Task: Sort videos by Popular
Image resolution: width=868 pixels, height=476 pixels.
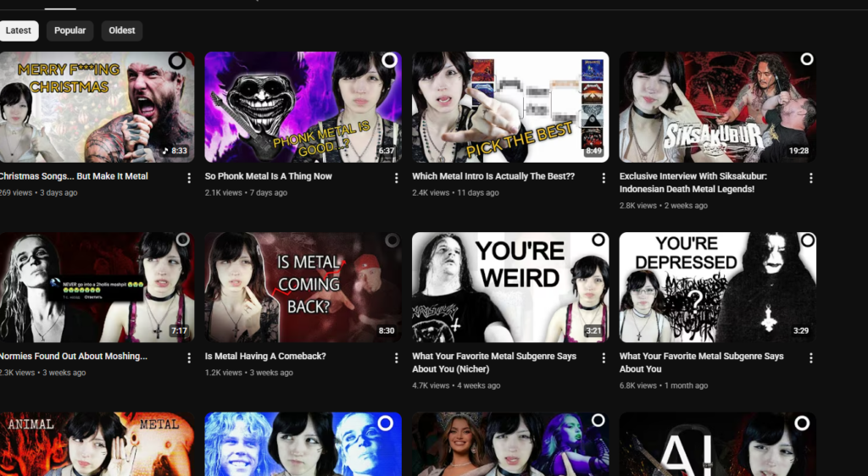Action: pyautogui.click(x=70, y=30)
